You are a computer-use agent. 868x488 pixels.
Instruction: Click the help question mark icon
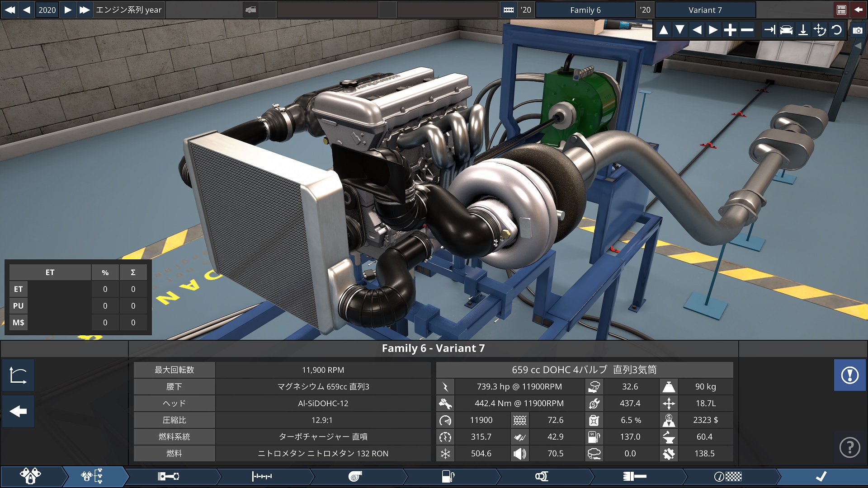[849, 447]
